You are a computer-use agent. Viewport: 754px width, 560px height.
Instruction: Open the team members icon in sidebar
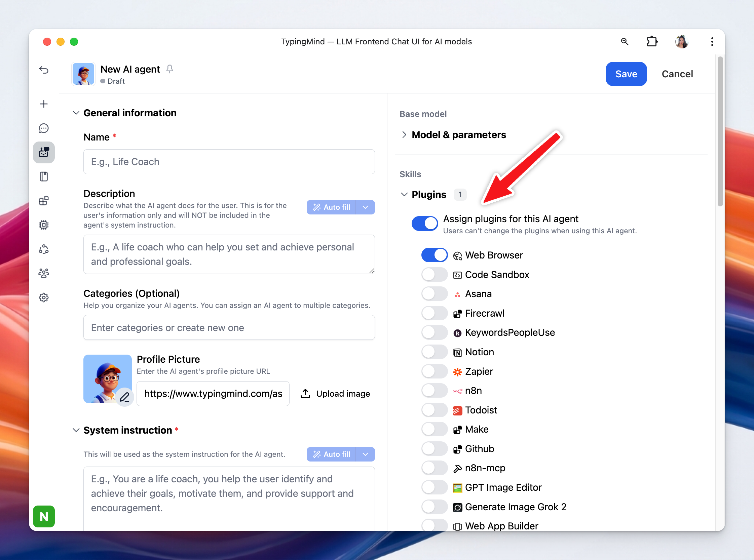point(44,273)
